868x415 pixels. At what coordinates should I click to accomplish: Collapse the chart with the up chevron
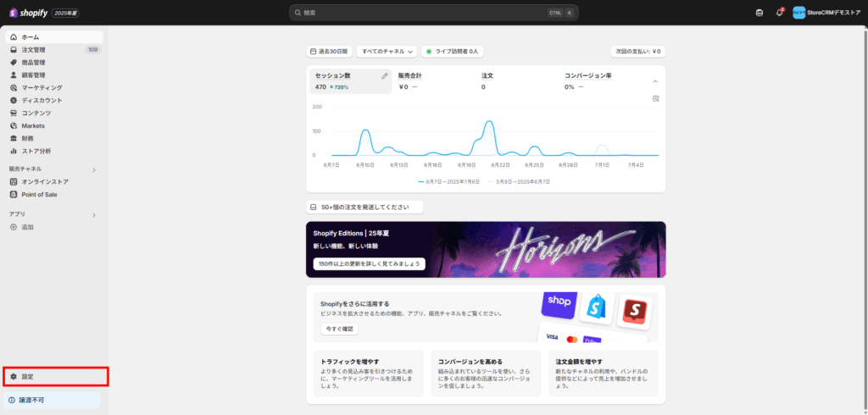[x=655, y=81]
